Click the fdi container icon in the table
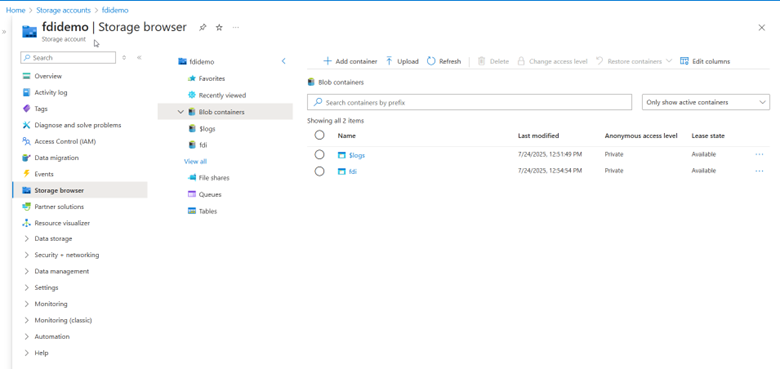 tap(341, 172)
